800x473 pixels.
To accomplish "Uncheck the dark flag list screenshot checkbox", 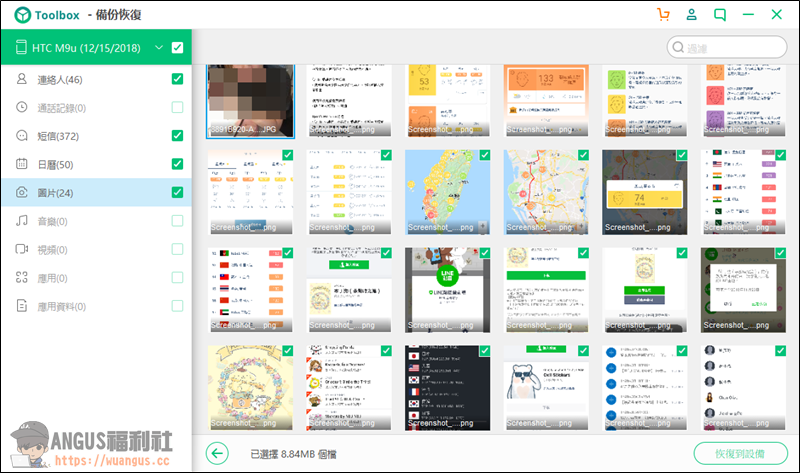I will coord(485,351).
